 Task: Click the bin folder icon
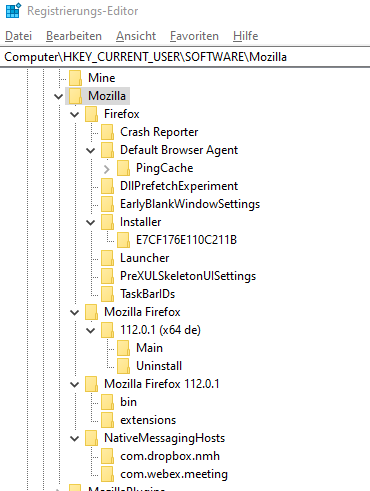tap(107, 402)
